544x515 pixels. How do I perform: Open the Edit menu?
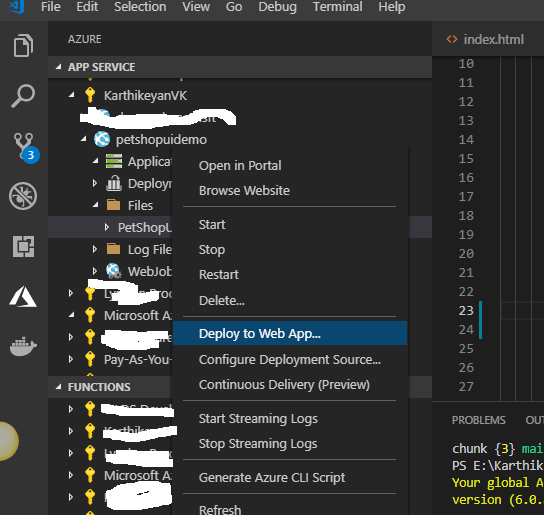coord(87,7)
